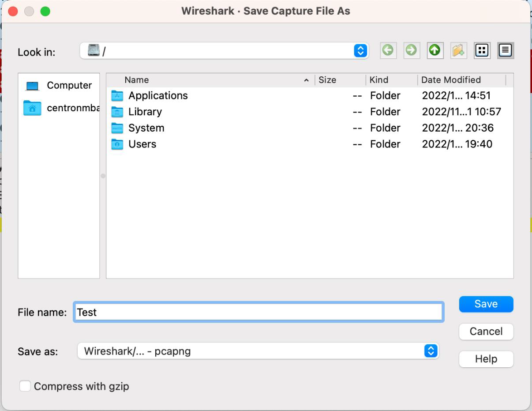The height and width of the screenshot is (411, 532).
Task: Select the Applications folder
Action: coord(157,96)
